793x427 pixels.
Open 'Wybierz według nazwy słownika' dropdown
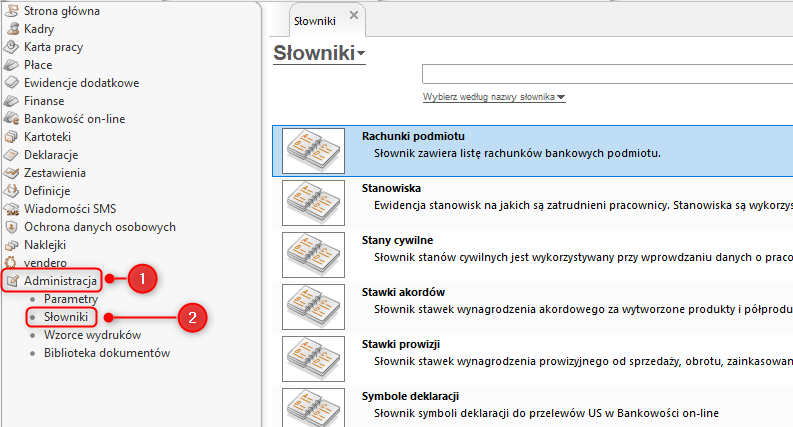pyautogui.click(x=494, y=97)
